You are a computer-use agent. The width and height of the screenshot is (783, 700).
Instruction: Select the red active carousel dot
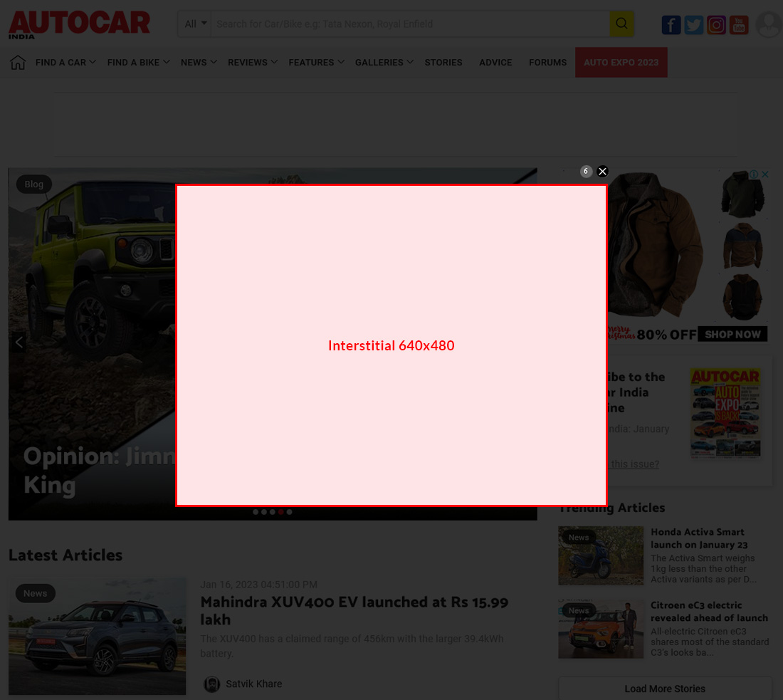pos(281,511)
